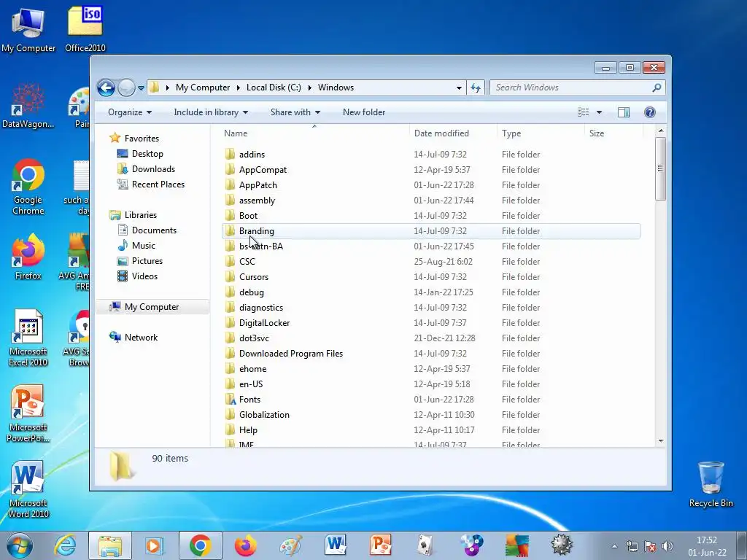
Task: Select the addins folder icon
Action: click(x=230, y=154)
